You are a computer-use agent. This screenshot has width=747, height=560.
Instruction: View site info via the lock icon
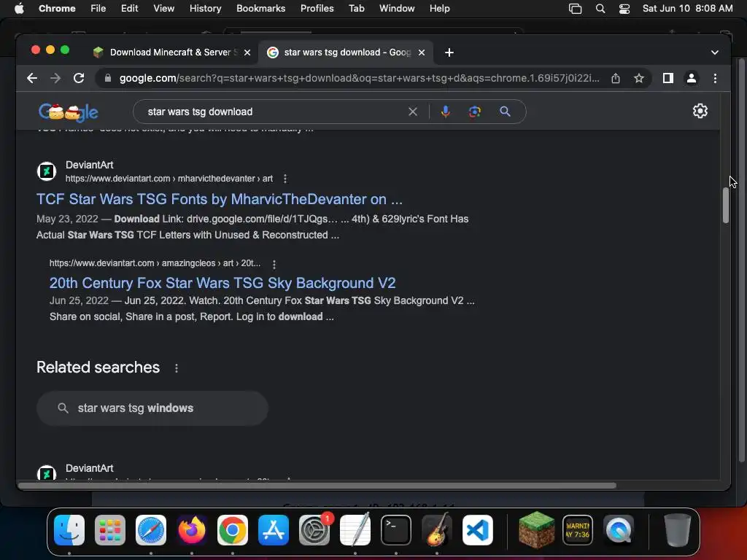click(108, 78)
